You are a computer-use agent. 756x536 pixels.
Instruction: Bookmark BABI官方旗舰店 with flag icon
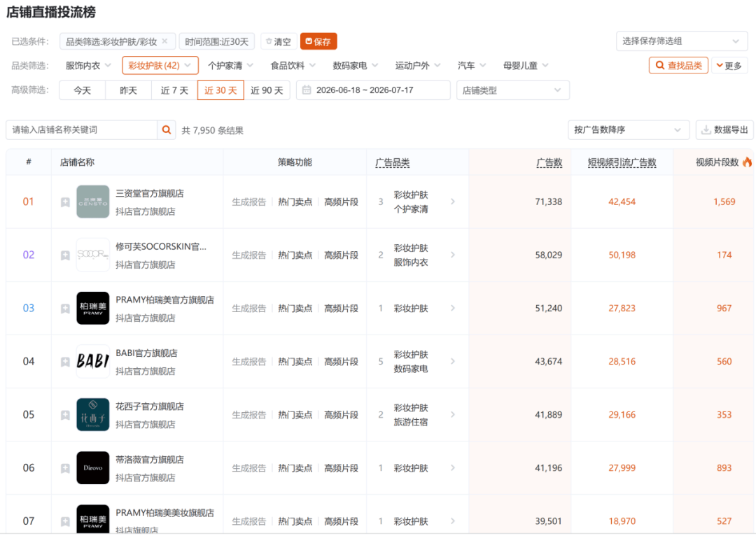click(x=65, y=362)
